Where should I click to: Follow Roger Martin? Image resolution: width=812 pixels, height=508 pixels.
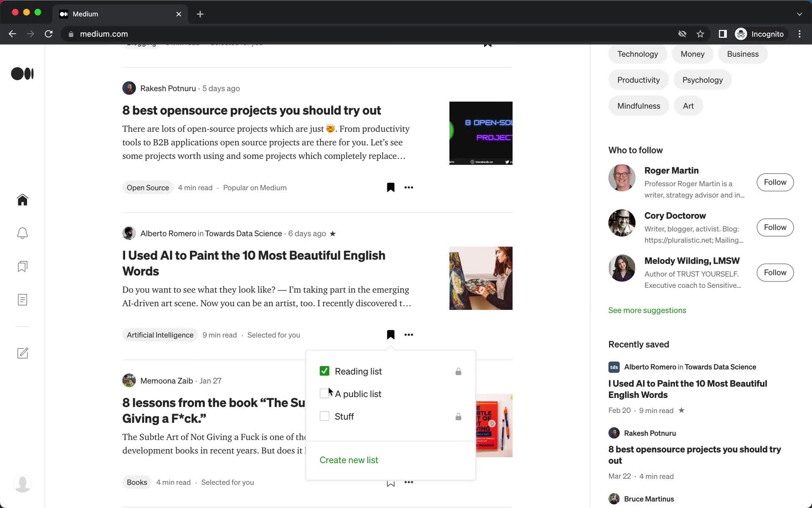click(775, 182)
